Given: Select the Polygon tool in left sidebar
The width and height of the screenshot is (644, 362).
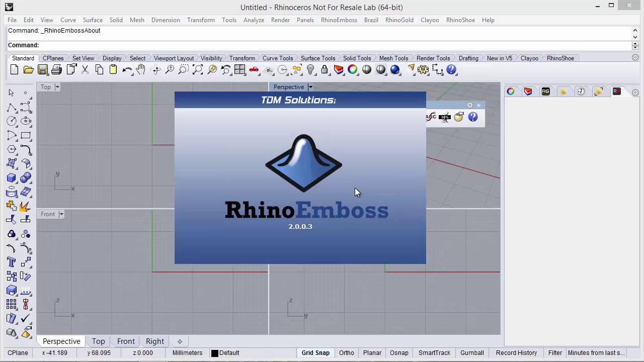Looking at the screenshot, I should coord(11,149).
